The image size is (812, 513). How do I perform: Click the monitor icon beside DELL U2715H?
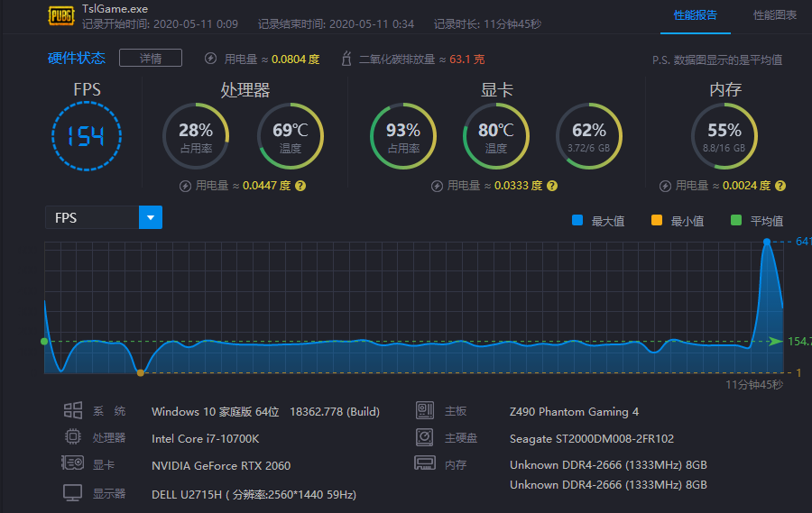pyautogui.click(x=73, y=493)
